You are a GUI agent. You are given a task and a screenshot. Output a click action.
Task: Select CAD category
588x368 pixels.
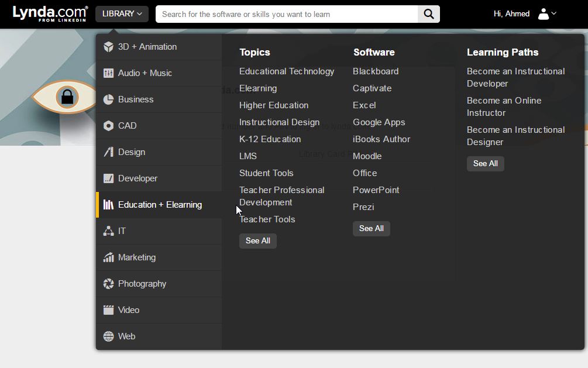(x=159, y=126)
